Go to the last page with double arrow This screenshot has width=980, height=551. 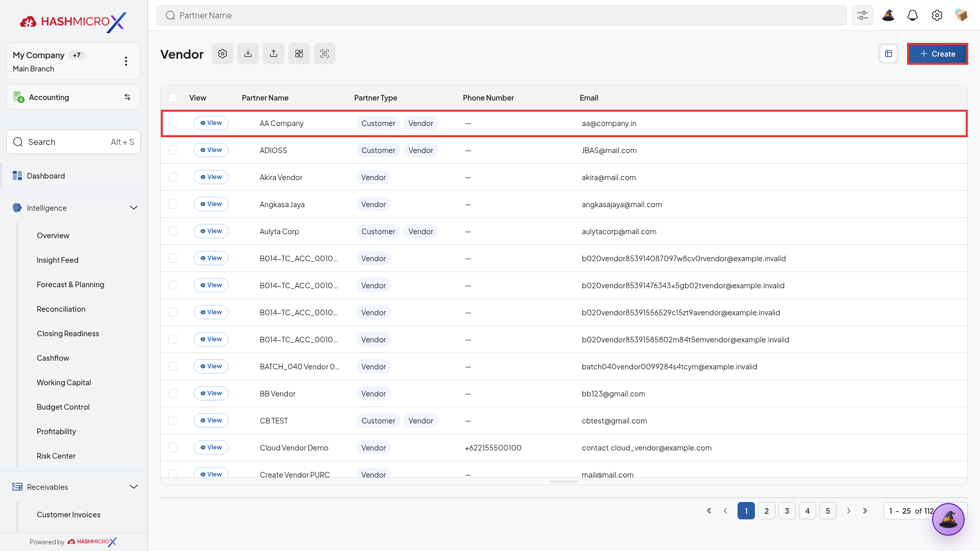[x=865, y=511]
